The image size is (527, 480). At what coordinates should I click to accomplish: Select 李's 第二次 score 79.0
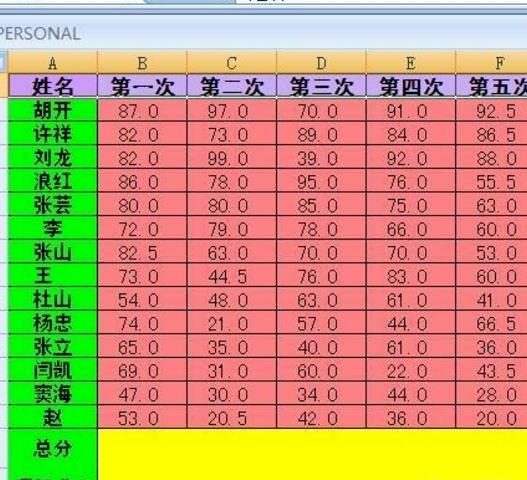232,228
